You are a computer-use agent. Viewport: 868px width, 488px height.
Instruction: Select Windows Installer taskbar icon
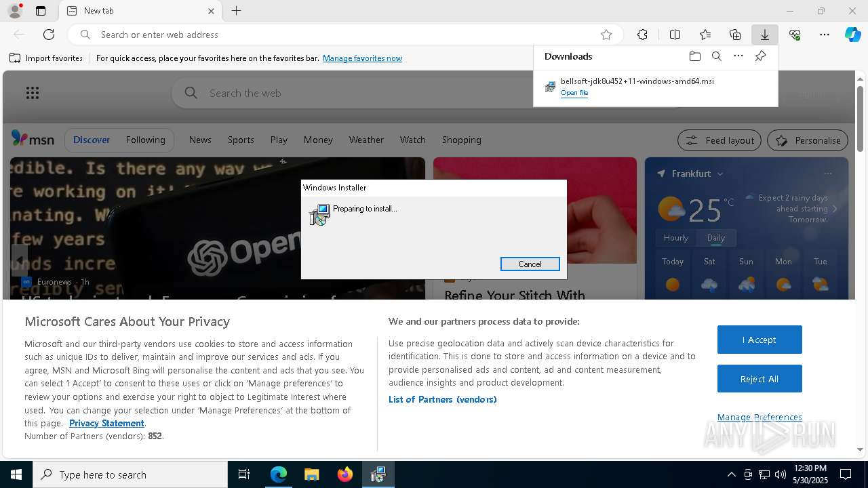click(x=378, y=474)
